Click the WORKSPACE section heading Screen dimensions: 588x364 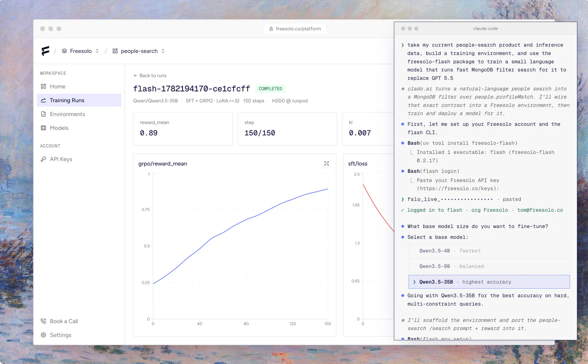tap(53, 73)
